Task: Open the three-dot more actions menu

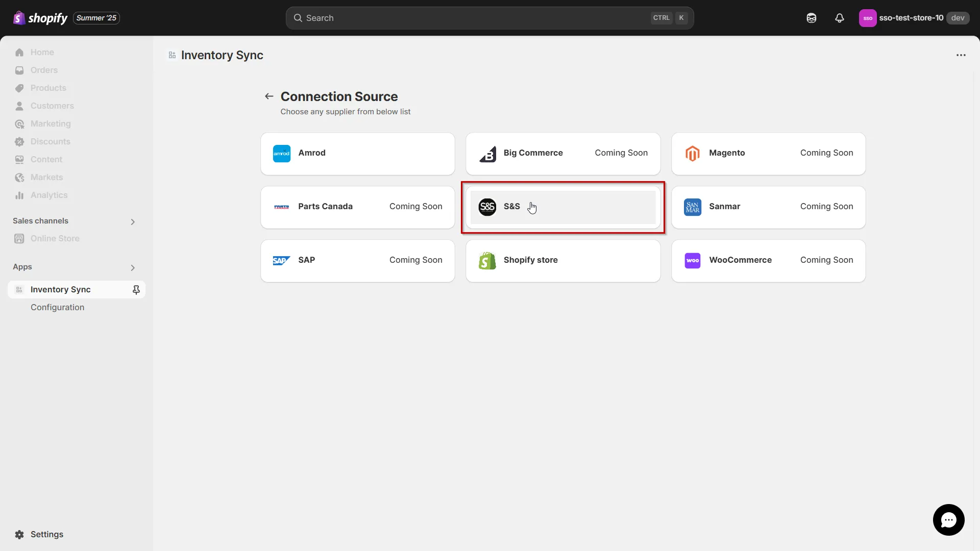Action: click(x=961, y=55)
